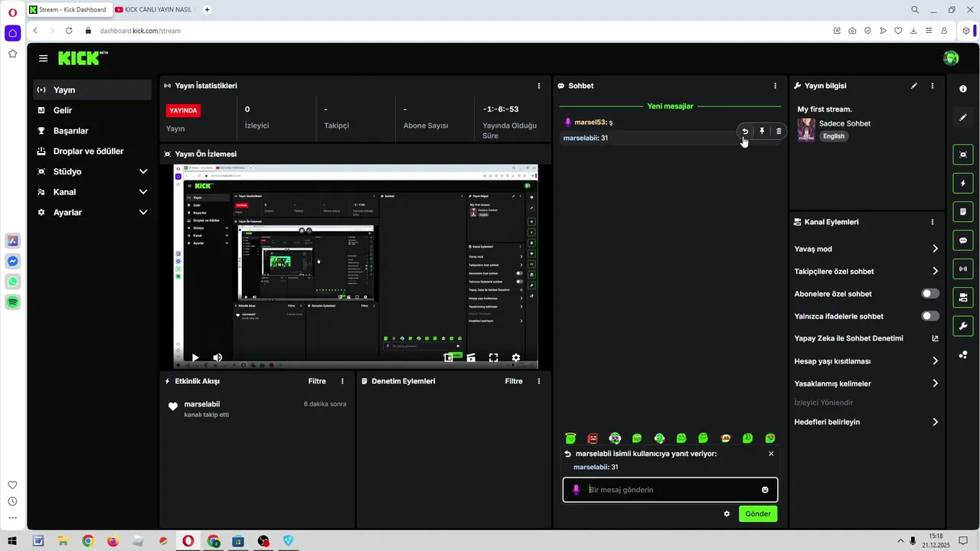Toggle Yalnızca ifadelerle sohbet switch
980x551 pixels.
pyautogui.click(x=930, y=316)
